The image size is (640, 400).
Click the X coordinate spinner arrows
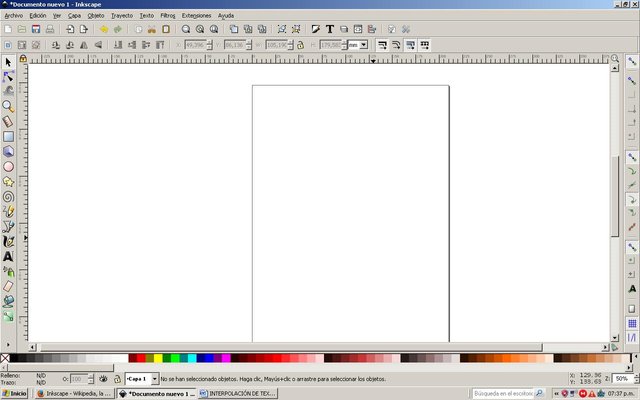[210, 45]
